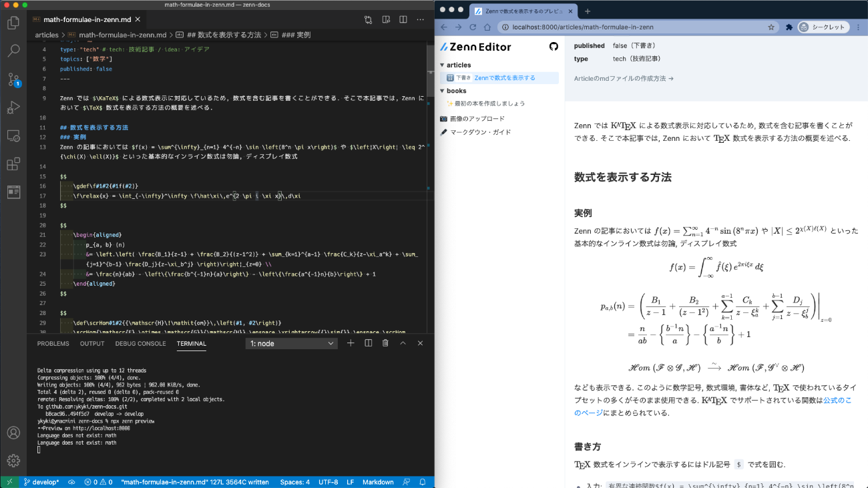Viewport: 868px width, 488px height.
Task: Open Remote Explorer view in activity bar
Action: (13, 136)
